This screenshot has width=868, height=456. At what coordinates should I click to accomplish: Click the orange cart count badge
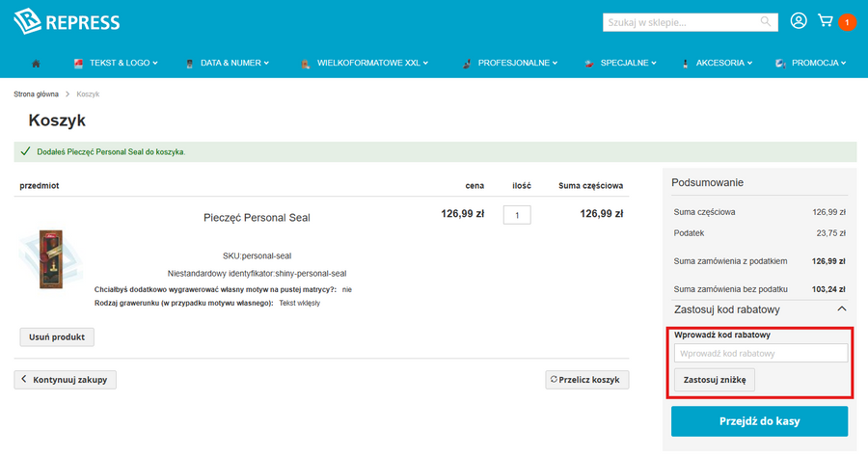[847, 22]
